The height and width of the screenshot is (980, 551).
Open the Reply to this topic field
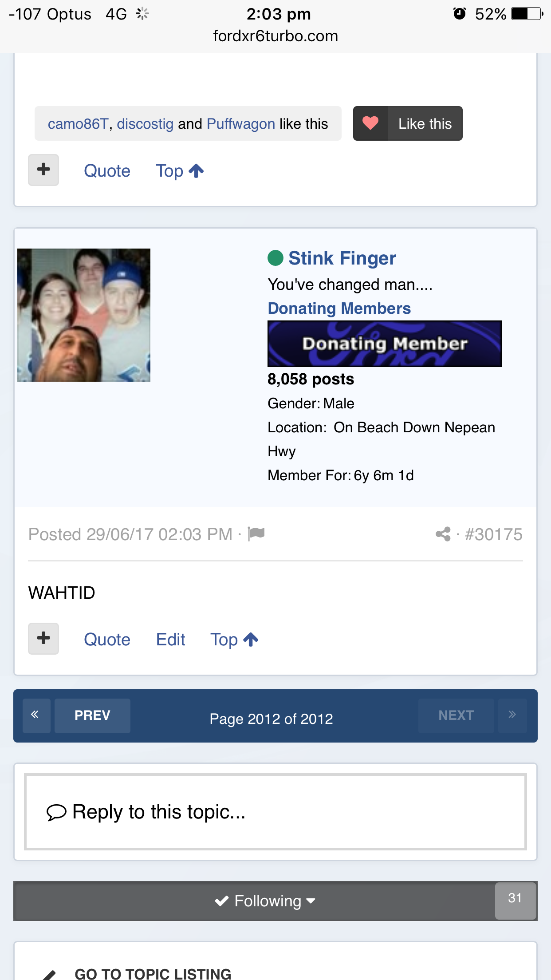(275, 812)
